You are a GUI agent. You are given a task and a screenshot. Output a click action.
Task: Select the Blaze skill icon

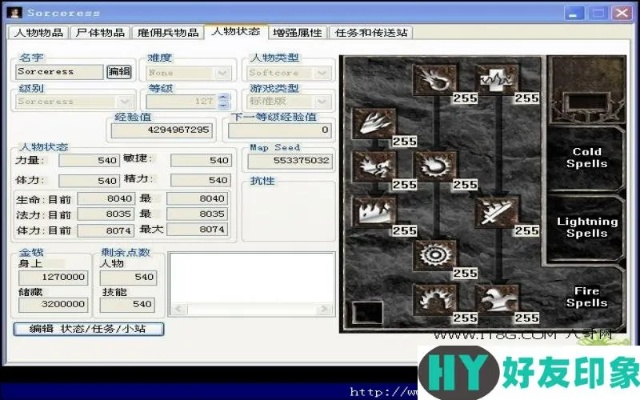click(x=374, y=167)
